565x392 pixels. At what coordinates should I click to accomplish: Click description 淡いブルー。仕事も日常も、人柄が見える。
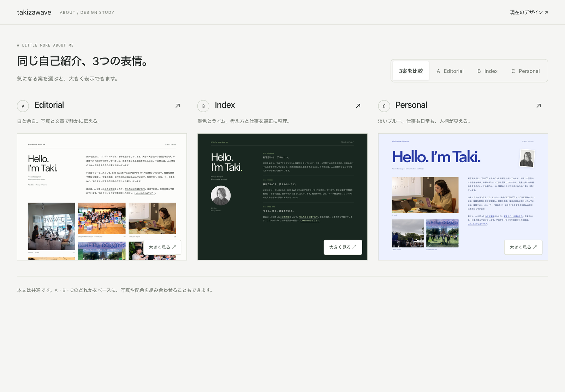[425, 121]
